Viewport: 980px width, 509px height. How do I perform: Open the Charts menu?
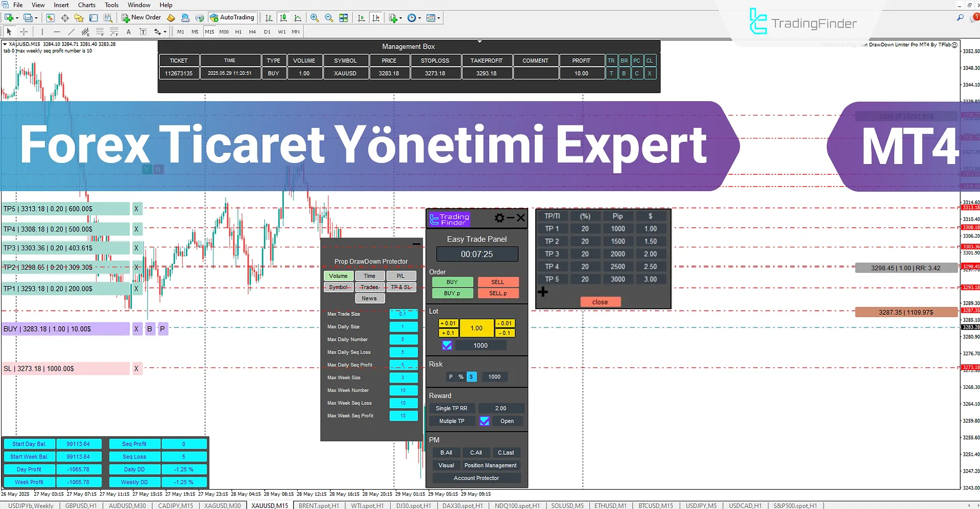click(86, 5)
